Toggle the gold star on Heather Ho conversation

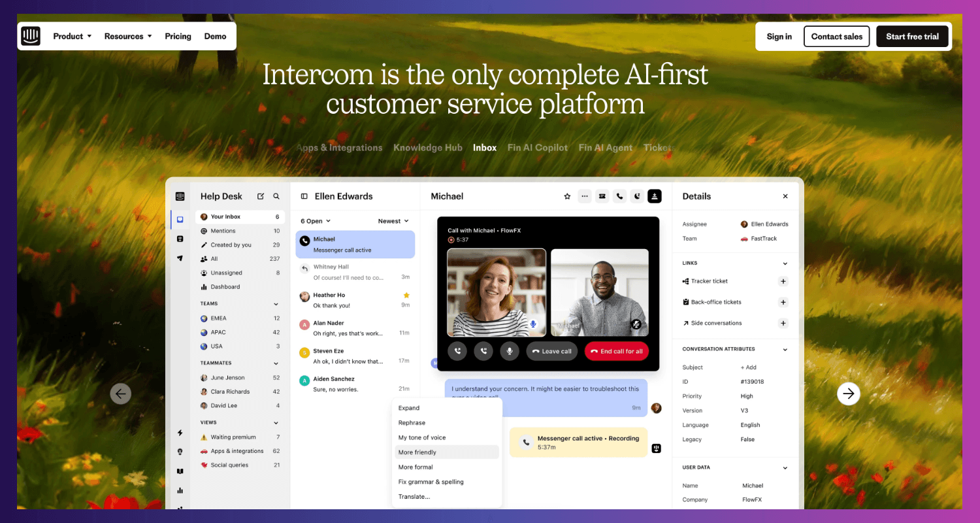click(x=406, y=295)
